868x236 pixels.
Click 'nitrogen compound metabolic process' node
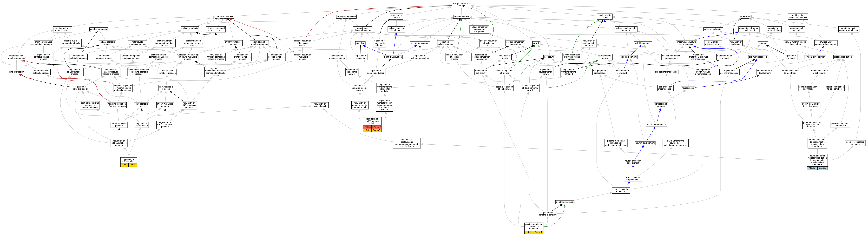point(216,29)
